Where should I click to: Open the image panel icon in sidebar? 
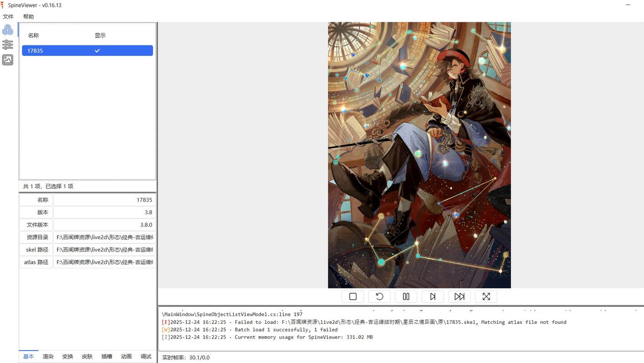(x=8, y=60)
